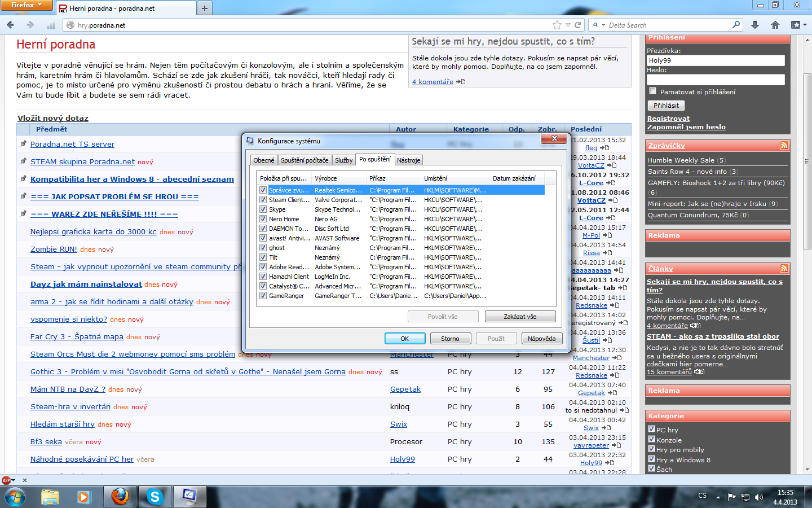Open Skype from the taskbar

[x=154, y=497]
